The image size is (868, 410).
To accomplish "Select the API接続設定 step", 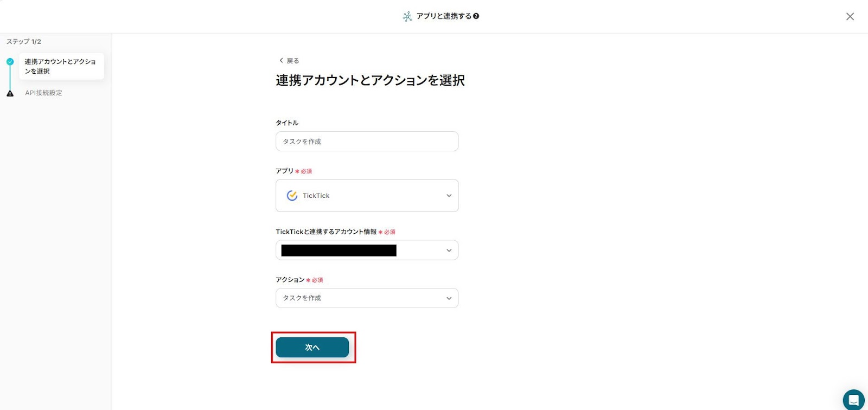I will click(43, 93).
